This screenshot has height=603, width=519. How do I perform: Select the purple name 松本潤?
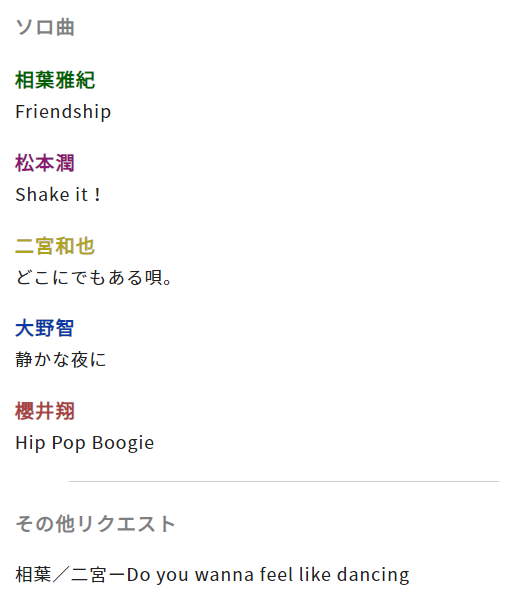pos(45,163)
